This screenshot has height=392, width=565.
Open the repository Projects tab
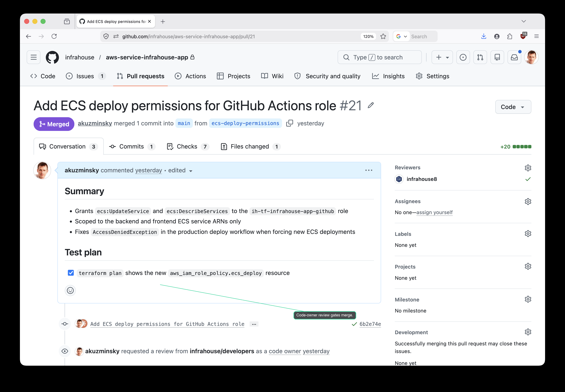pos(233,76)
